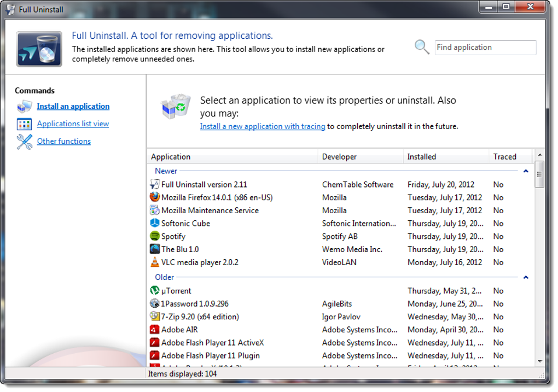Click the Adobe Flash Player 11 ActiveX icon
Viewport: 558px width, 392px height.
click(x=154, y=343)
